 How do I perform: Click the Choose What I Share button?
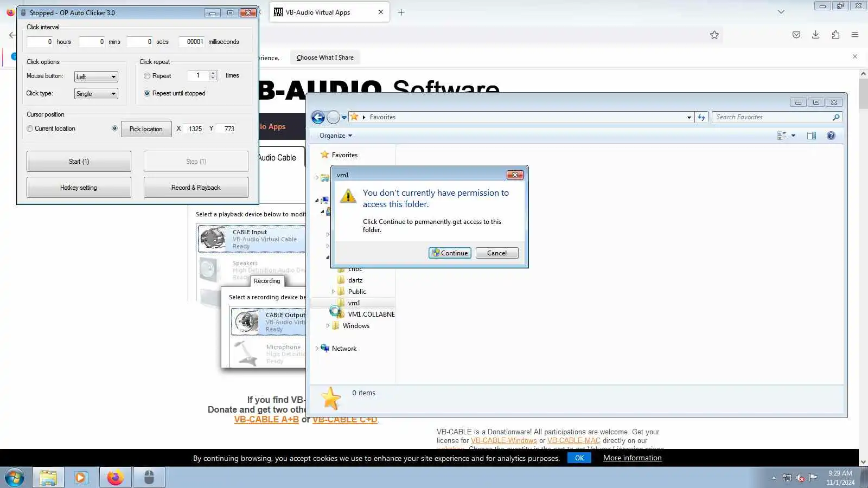(x=325, y=57)
